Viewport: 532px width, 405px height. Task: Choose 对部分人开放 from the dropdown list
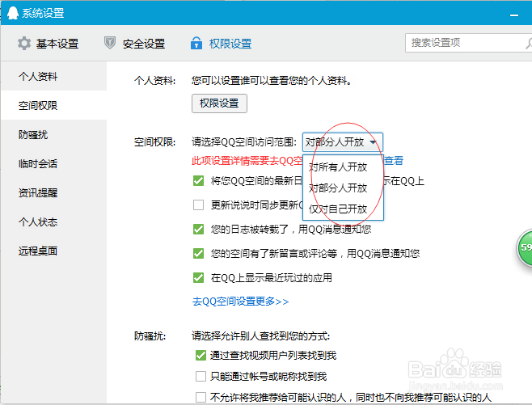coord(343,188)
